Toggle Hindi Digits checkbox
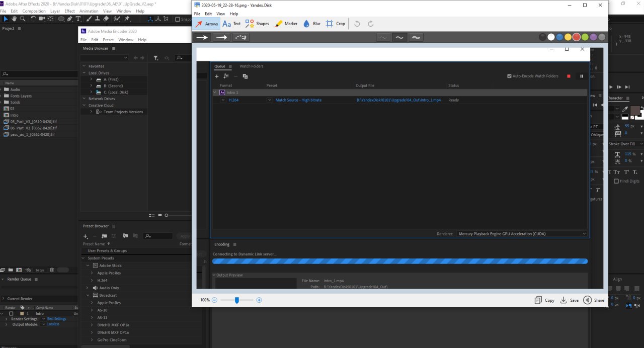This screenshot has width=644, height=348. (617, 181)
